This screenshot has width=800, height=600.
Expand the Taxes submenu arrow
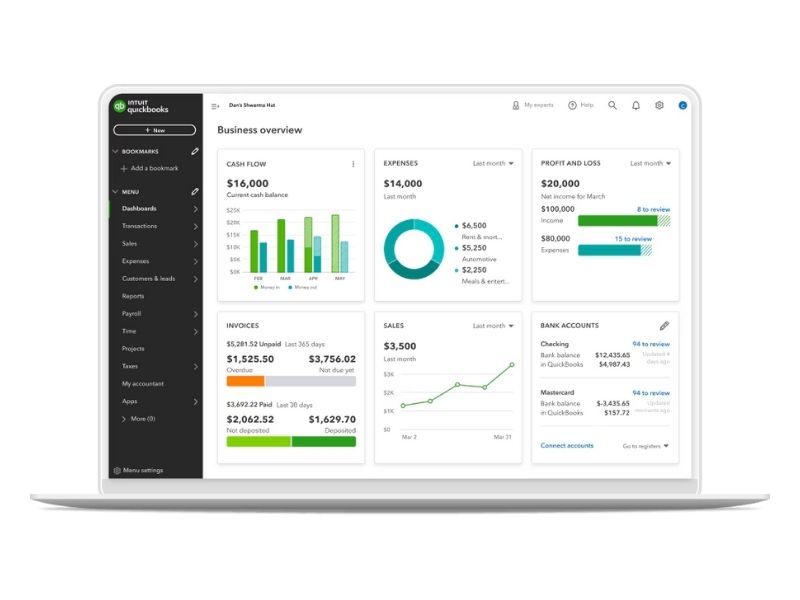click(195, 366)
